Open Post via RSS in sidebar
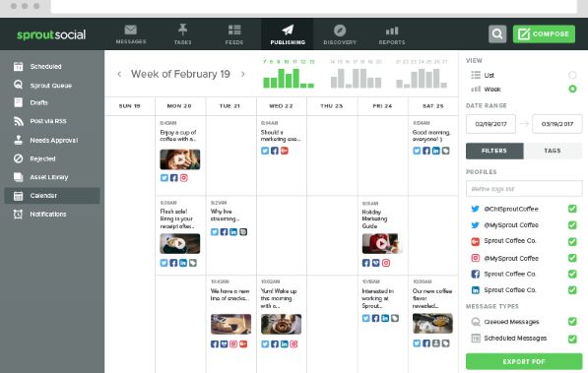The height and width of the screenshot is (373, 588). (x=48, y=121)
